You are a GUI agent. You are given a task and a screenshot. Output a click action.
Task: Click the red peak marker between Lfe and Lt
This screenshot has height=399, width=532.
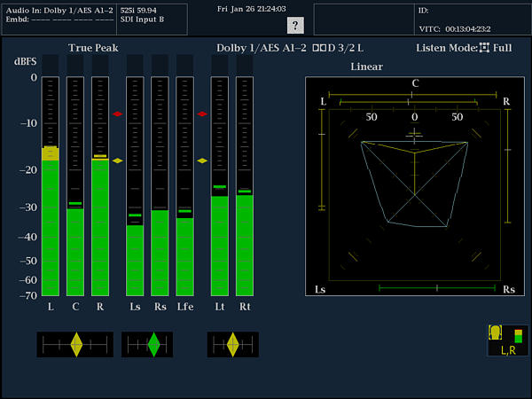coord(202,114)
